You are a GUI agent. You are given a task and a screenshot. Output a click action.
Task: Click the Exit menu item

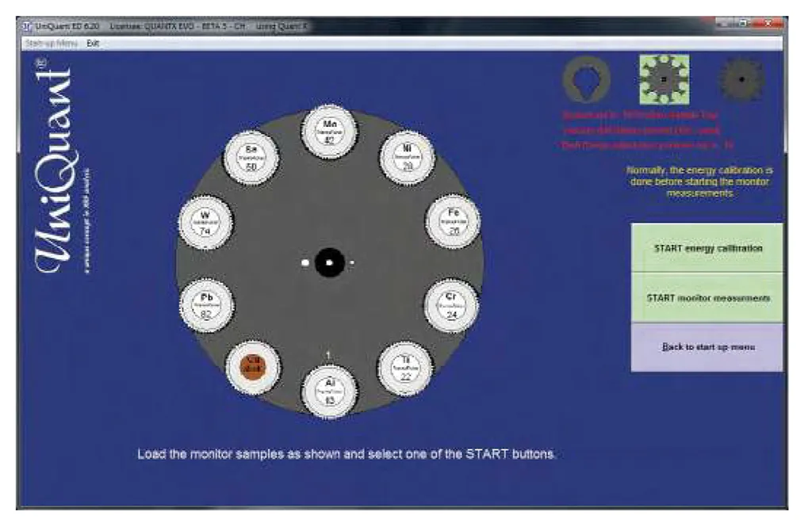(x=93, y=43)
